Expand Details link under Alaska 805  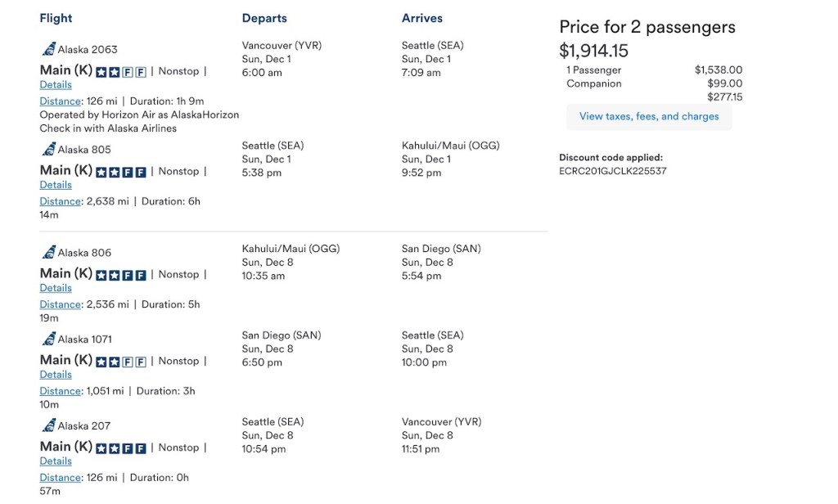[56, 185]
